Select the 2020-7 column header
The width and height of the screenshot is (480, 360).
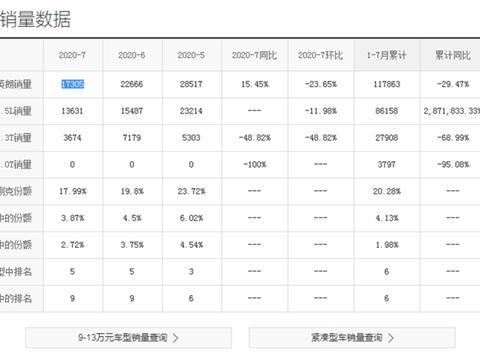[72, 55]
